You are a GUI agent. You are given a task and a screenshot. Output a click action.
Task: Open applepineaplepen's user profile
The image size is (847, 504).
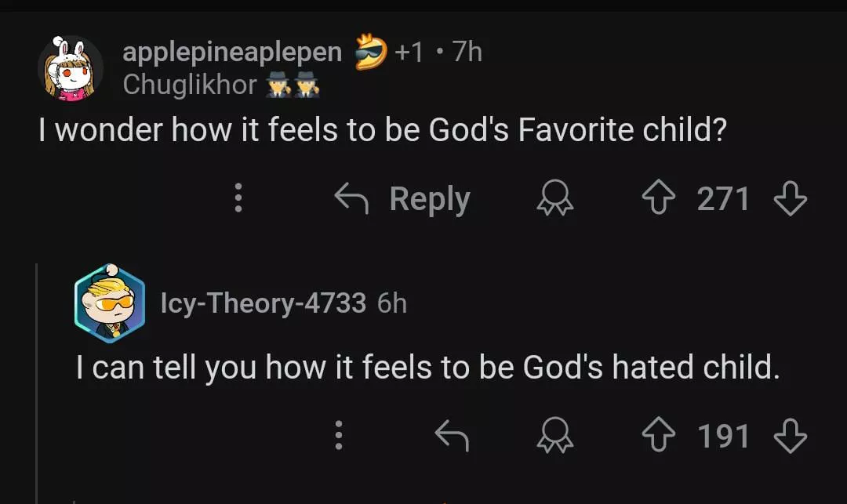(x=232, y=53)
